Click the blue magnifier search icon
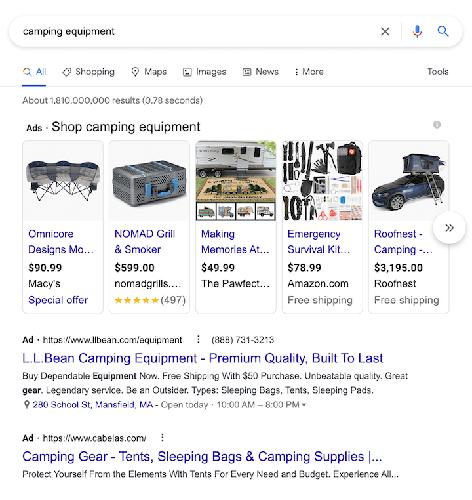 click(x=443, y=31)
